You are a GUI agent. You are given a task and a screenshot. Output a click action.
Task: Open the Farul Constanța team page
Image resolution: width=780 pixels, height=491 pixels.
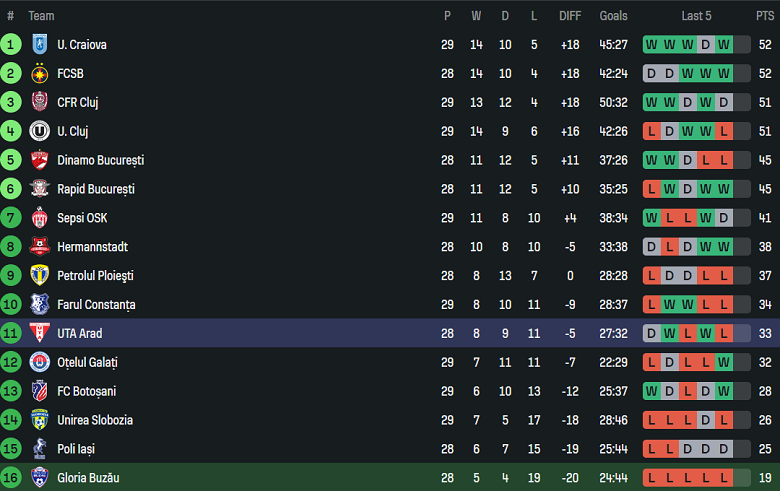coord(96,305)
